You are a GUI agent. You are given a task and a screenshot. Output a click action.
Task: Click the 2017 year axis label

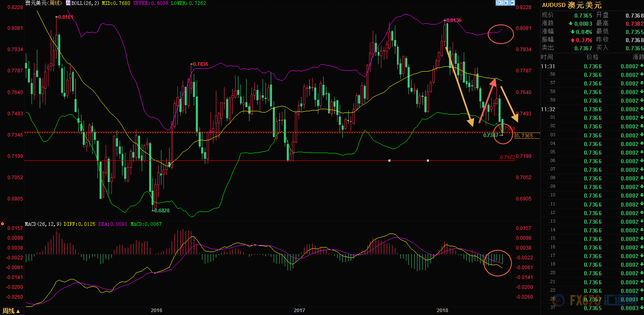[299, 310]
